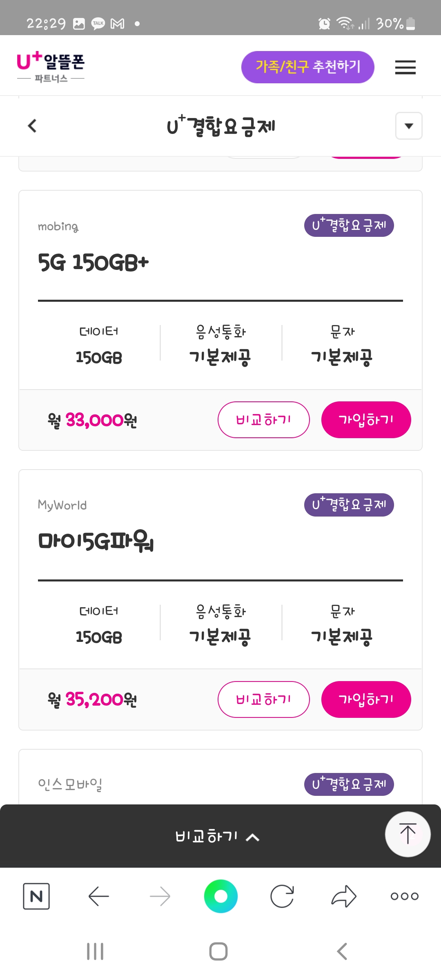Go back with the page header arrow
The width and height of the screenshot is (441, 980).
(32, 126)
